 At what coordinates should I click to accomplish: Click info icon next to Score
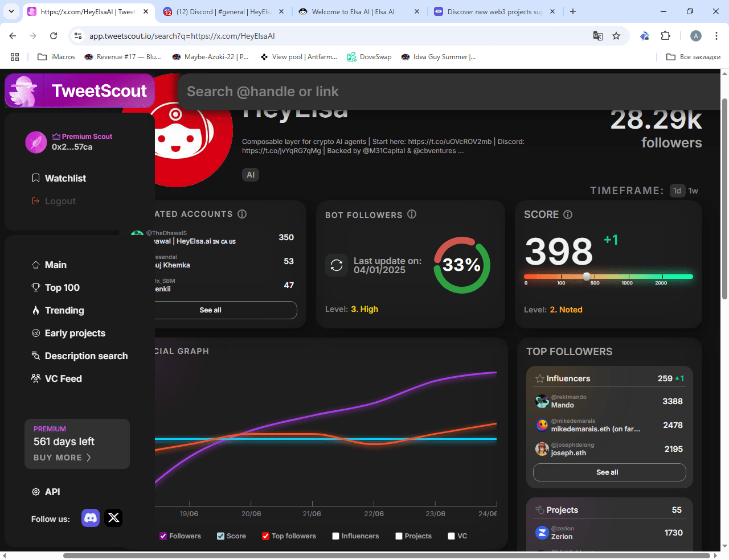[568, 215]
